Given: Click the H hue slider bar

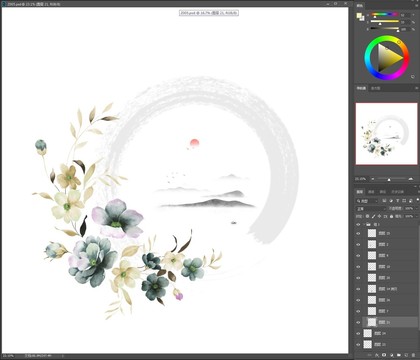Looking at the screenshot, I should tap(385, 14).
